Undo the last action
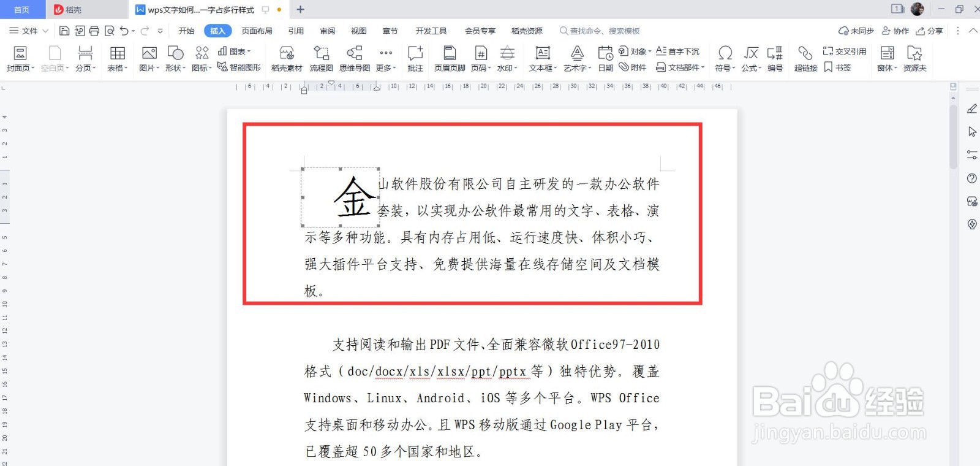 click(124, 31)
